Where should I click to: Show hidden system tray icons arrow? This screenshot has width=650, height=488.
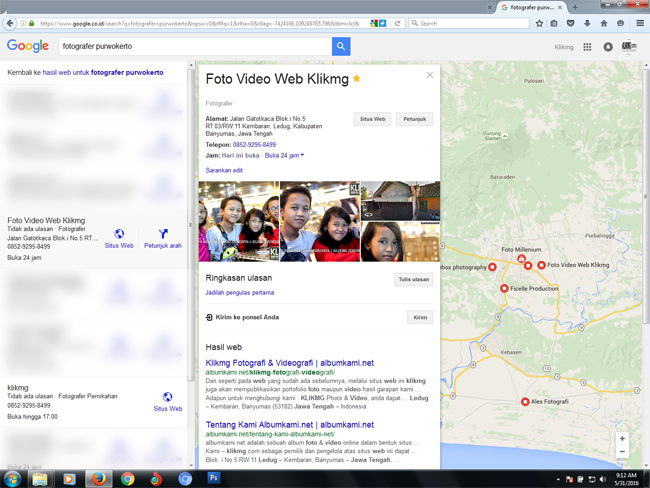558,480
